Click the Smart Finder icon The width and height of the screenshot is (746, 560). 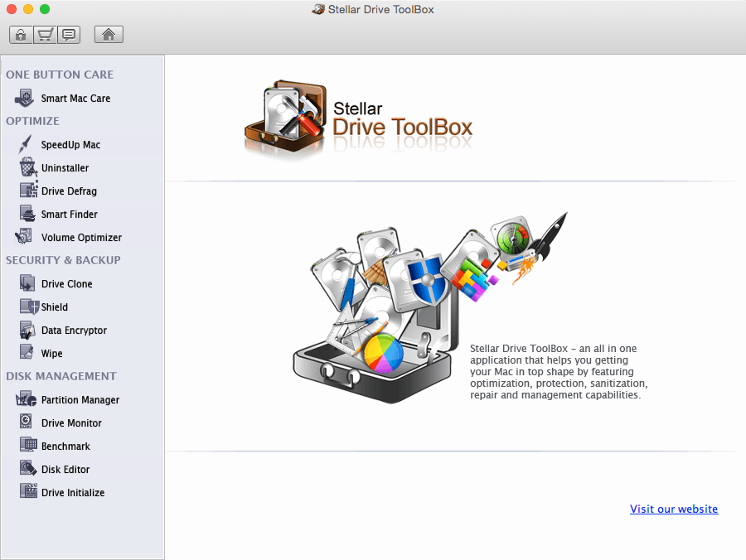(27, 214)
